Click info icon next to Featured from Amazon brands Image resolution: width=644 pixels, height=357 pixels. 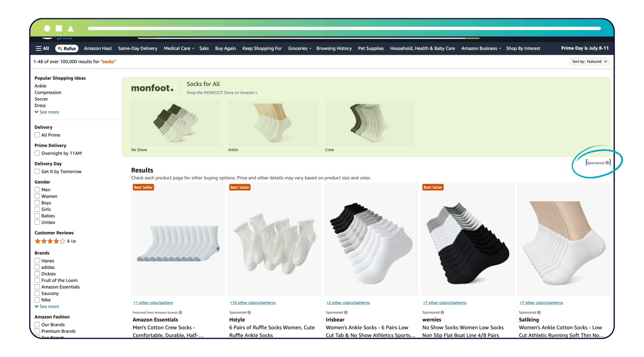click(x=180, y=312)
